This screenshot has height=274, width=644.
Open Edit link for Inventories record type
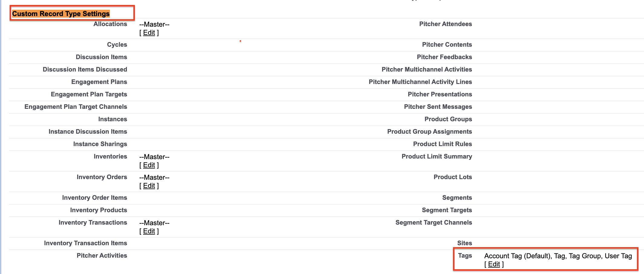(149, 165)
